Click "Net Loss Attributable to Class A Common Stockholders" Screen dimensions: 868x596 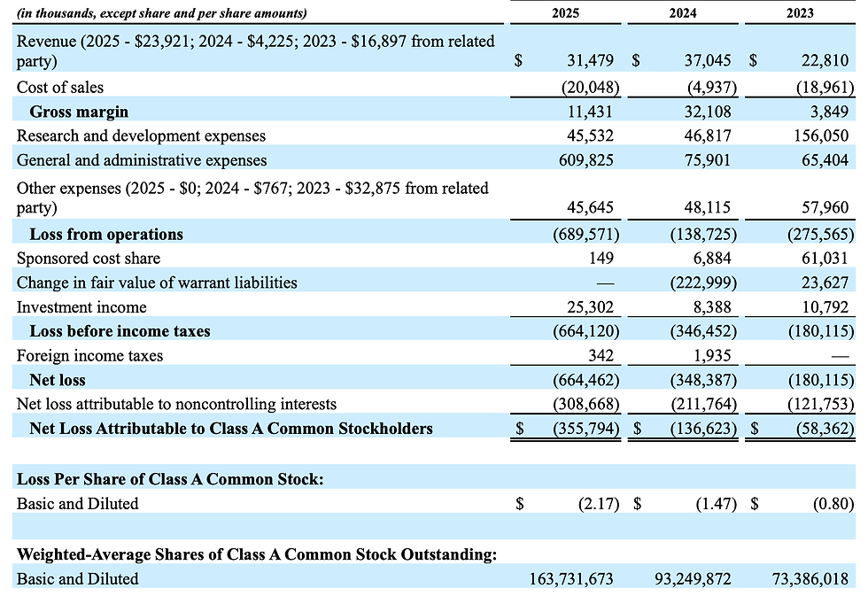point(231,429)
